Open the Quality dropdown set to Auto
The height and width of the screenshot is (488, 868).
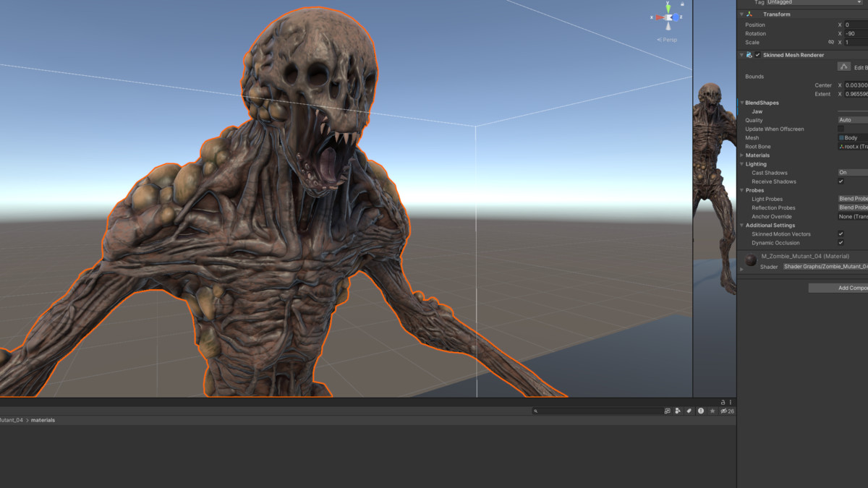click(x=852, y=120)
